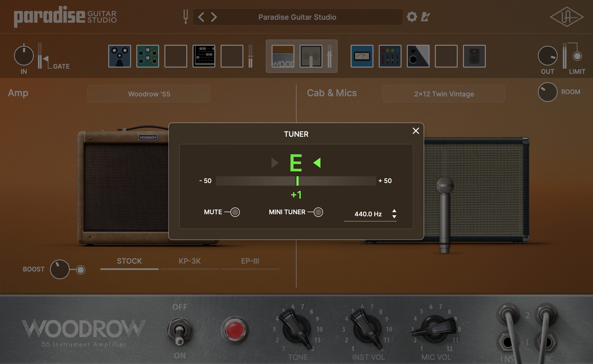Toggle MINI TUNER on
Viewport: 593px width, 364px height.
(x=318, y=212)
